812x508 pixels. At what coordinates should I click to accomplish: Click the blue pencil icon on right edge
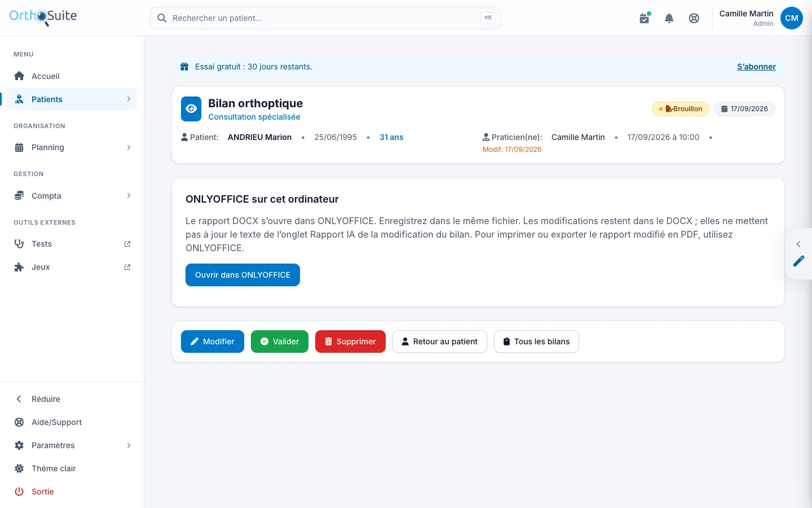pos(799,261)
